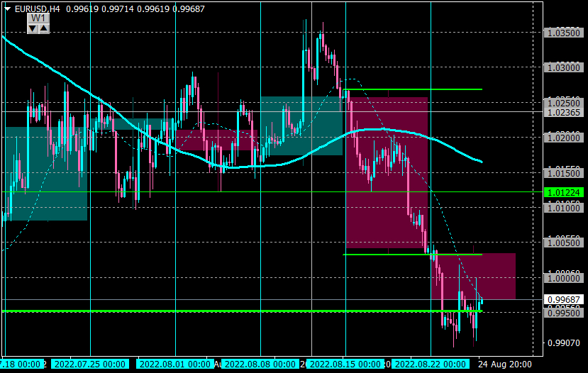Click the current price label 0.99687

pyautogui.click(x=564, y=299)
